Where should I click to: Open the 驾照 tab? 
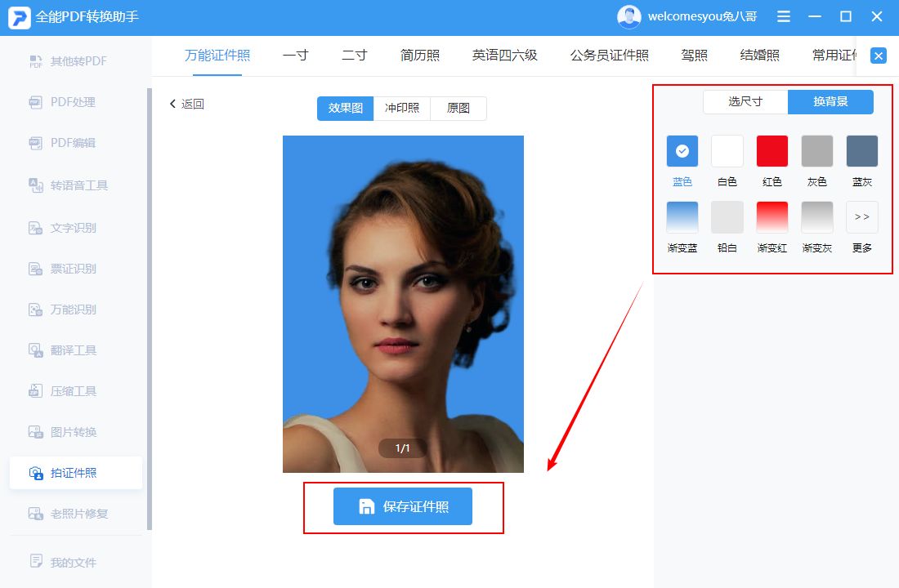click(x=695, y=56)
